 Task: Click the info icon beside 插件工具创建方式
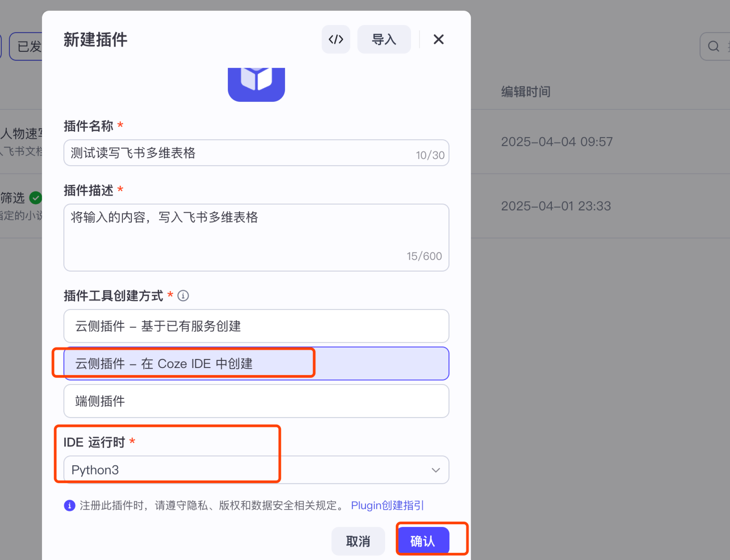183,296
